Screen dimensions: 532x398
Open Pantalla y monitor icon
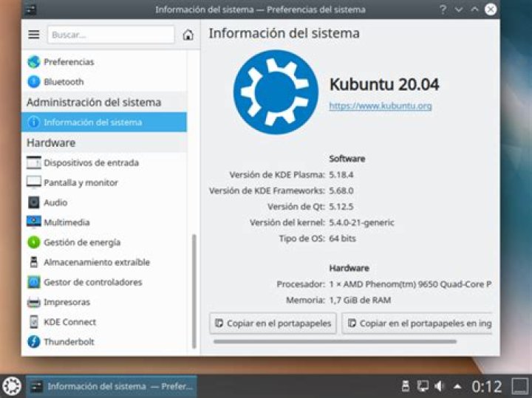click(x=33, y=182)
